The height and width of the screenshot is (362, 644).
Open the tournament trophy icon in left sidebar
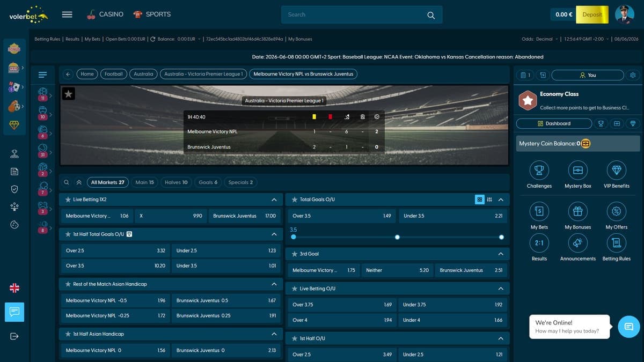pyautogui.click(x=14, y=154)
